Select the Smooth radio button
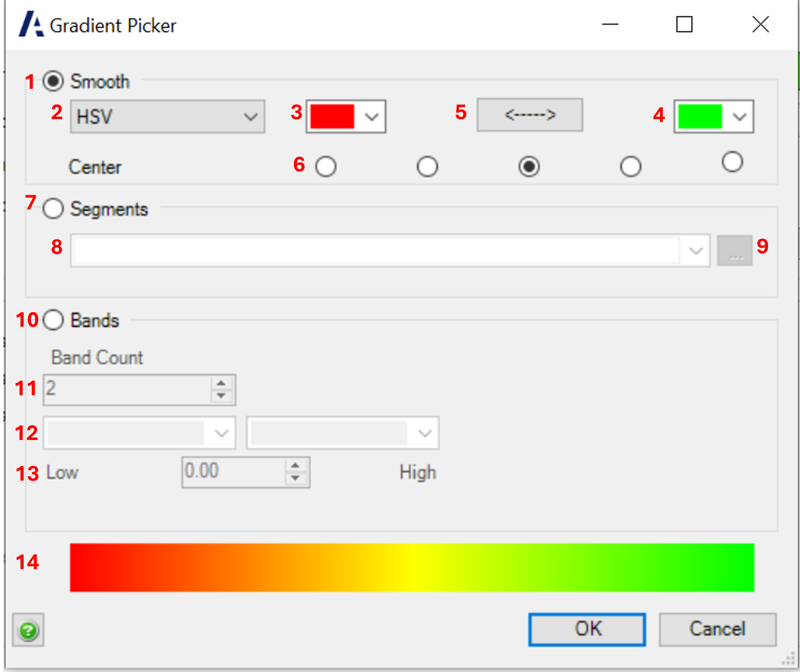This screenshot has height=672, width=800. (x=53, y=81)
